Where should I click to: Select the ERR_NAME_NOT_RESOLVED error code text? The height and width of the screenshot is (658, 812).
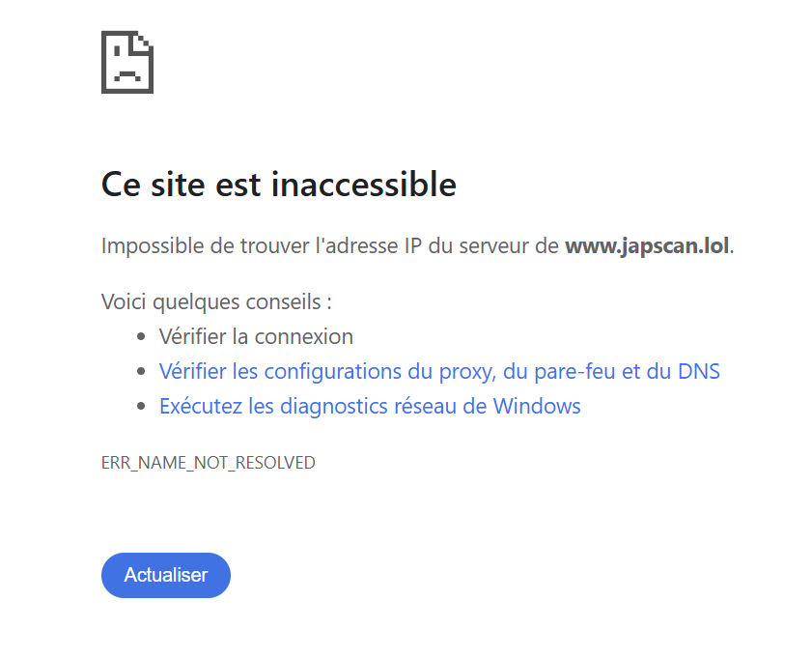pyautogui.click(x=209, y=463)
